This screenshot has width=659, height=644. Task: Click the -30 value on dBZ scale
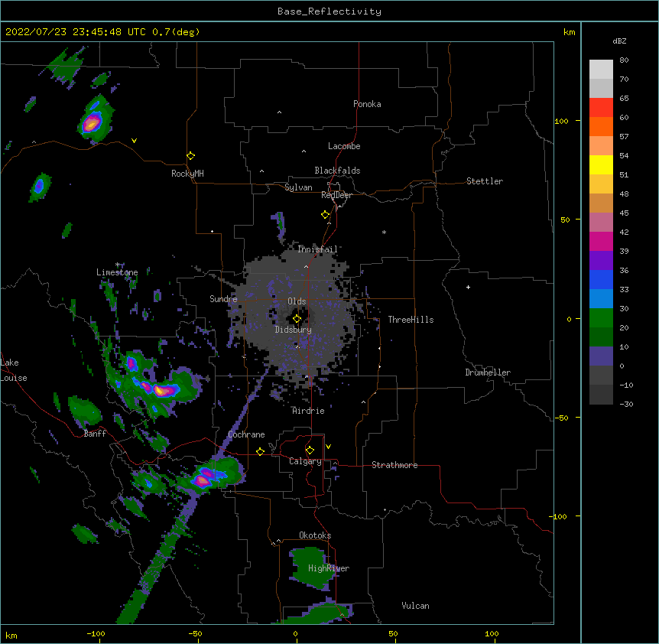click(x=626, y=404)
